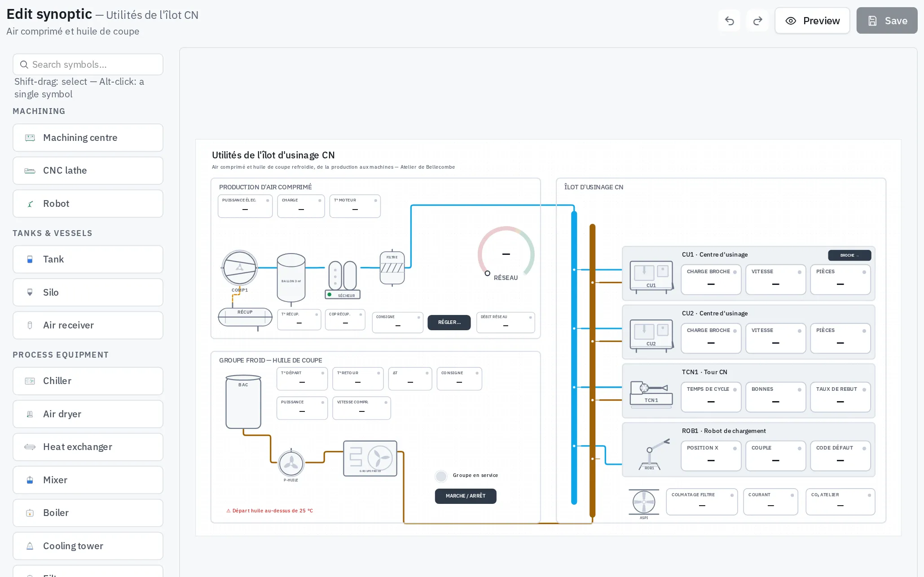Open the Preview mode
The height and width of the screenshot is (577, 924).
pyautogui.click(x=812, y=21)
